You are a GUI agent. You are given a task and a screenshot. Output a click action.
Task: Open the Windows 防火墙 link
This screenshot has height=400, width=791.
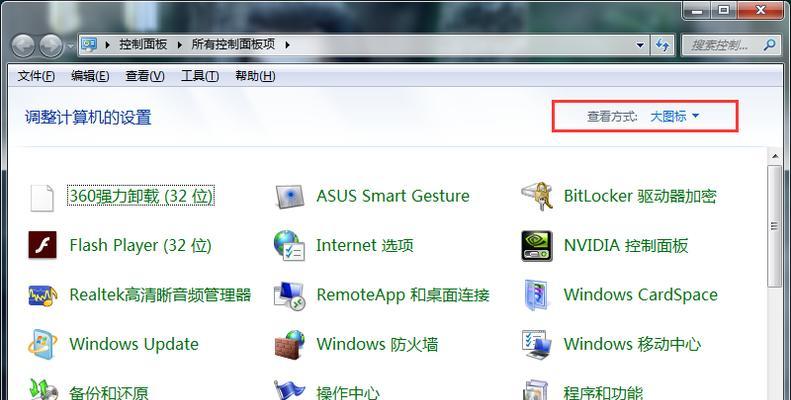pyautogui.click(x=377, y=344)
